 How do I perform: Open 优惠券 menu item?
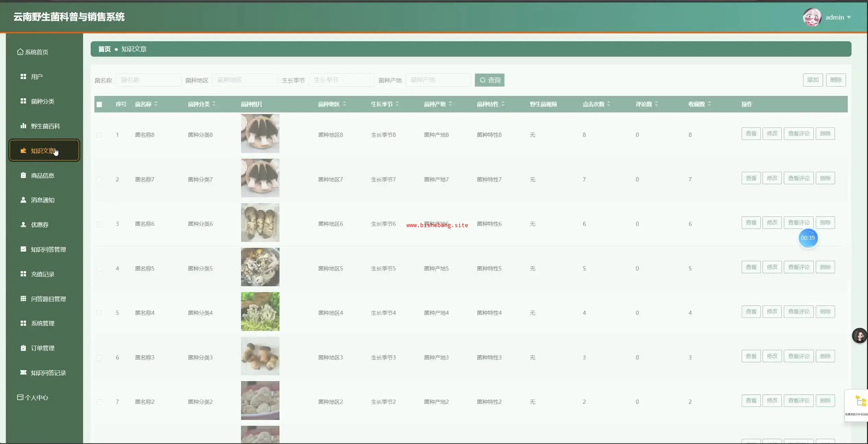[x=39, y=225]
